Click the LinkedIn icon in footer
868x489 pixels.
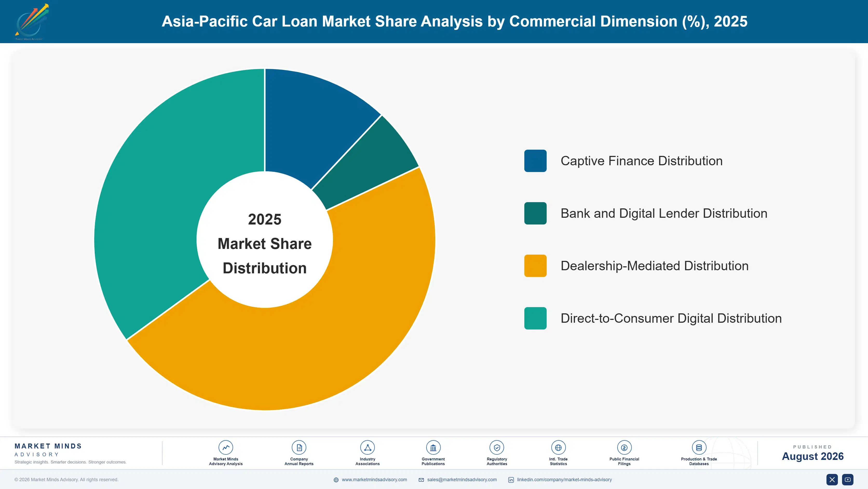point(511,480)
